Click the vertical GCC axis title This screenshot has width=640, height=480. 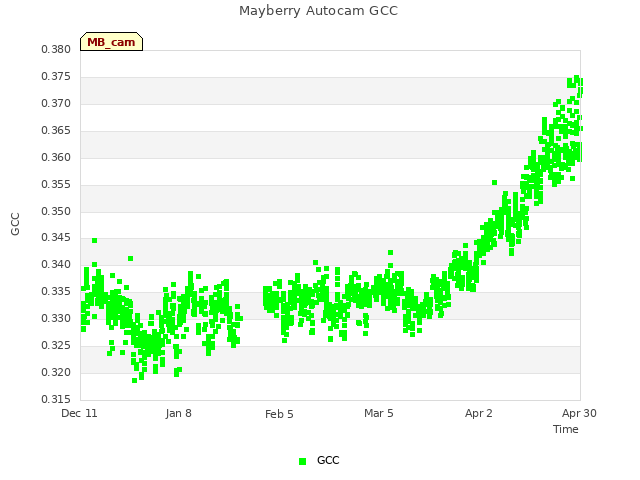[15, 224]
